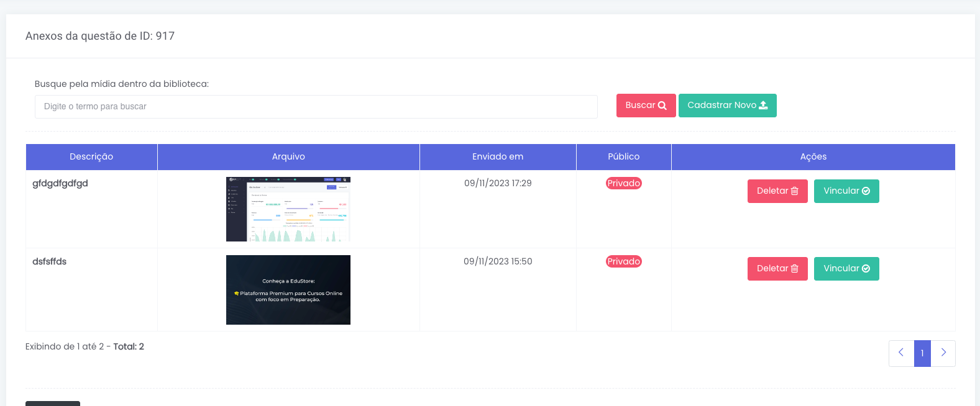
Task: Click check-circle icon in gfdgdfgdfgd's Vincular button
Action: [866, 191]
